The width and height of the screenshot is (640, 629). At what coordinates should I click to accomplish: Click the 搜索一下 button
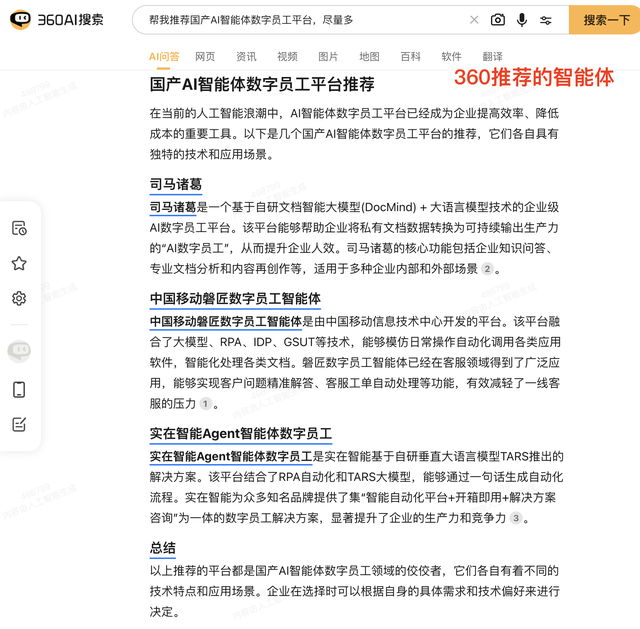604,20
